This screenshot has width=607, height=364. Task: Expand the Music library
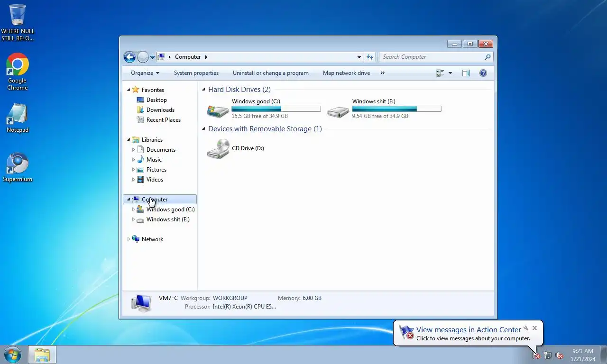133,160
